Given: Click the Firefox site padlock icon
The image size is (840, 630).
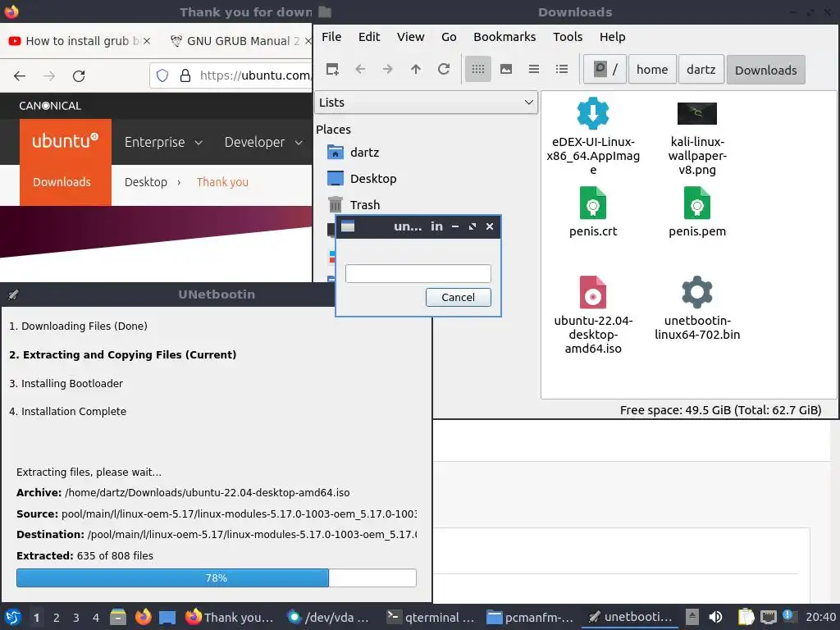Looking at the screenshot, I should tap(185, 75).
